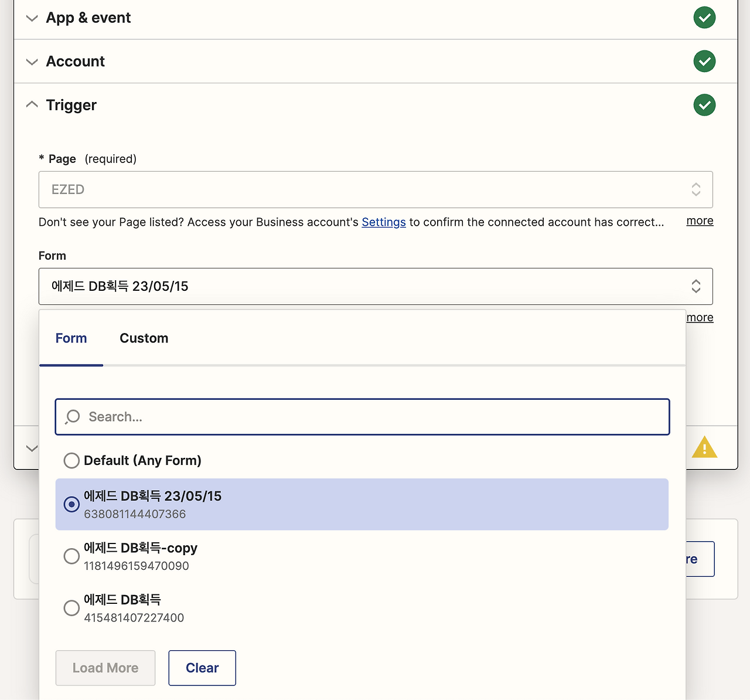Open the Settings link
The width and height of the screenshot is (750, 700).
(x=384, y=222)
